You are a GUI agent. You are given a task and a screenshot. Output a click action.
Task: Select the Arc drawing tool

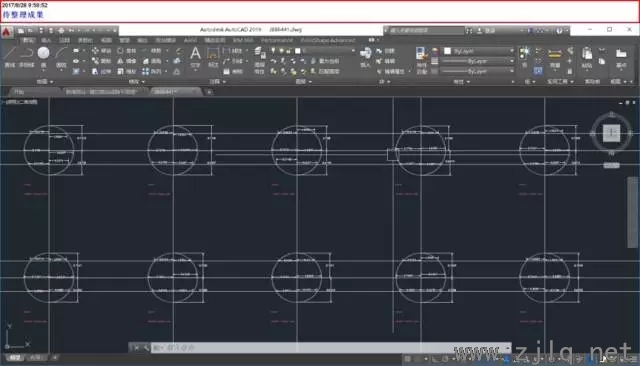pos(61,55)
